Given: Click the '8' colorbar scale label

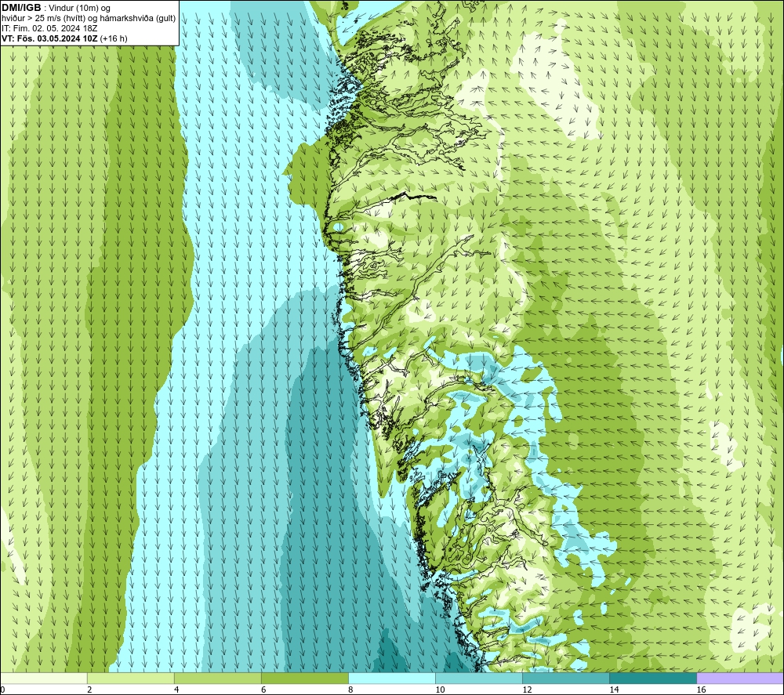Looking at the screenshot, I should (x=350, y=690).
